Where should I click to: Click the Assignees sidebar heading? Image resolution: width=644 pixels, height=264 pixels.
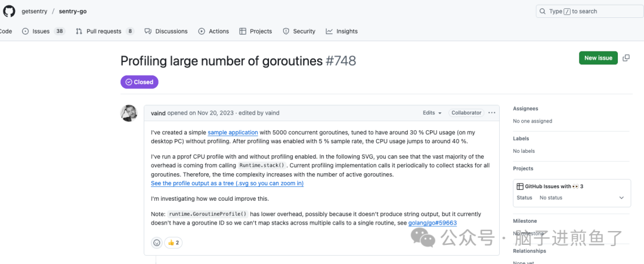[525, 109]
